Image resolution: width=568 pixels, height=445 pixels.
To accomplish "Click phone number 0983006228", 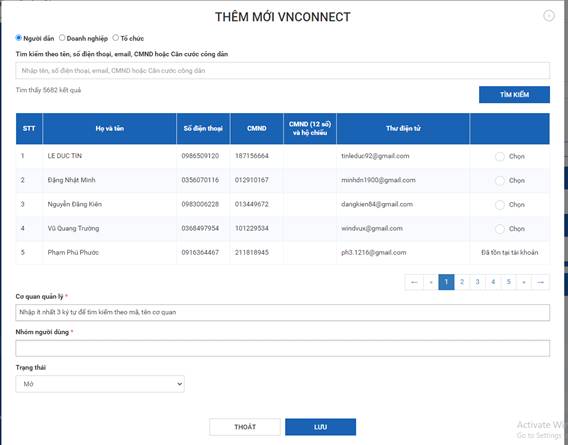I will [x=200, y=204].
